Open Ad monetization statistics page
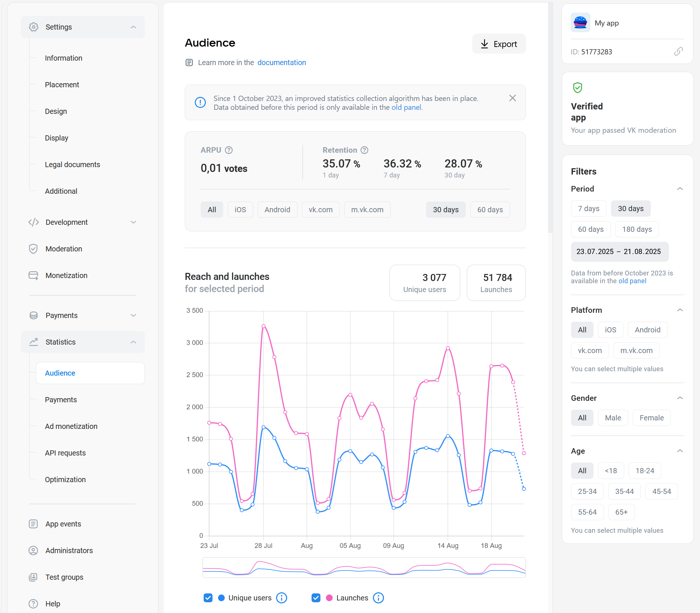 [71, 426]
